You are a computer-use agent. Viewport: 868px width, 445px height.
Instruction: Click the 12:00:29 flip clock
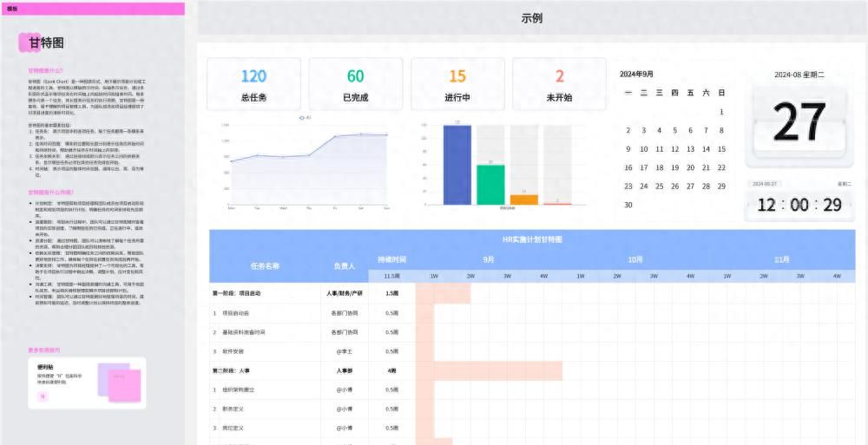pyautogui.click(x=799, y=205)
